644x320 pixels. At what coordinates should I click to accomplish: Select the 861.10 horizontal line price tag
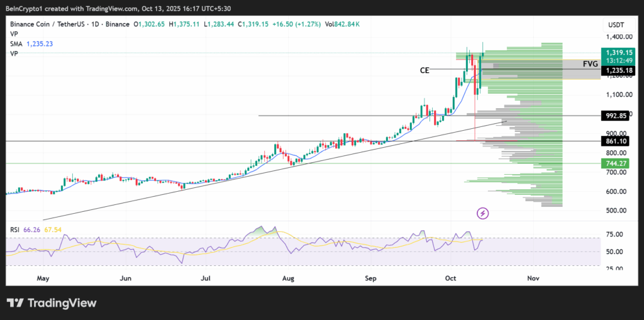[616, 142]
